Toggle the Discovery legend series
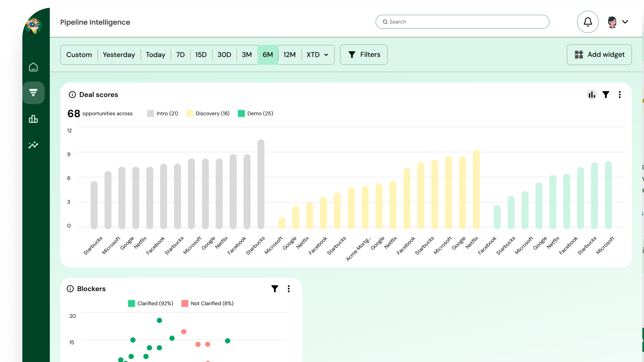 point(208,114)
